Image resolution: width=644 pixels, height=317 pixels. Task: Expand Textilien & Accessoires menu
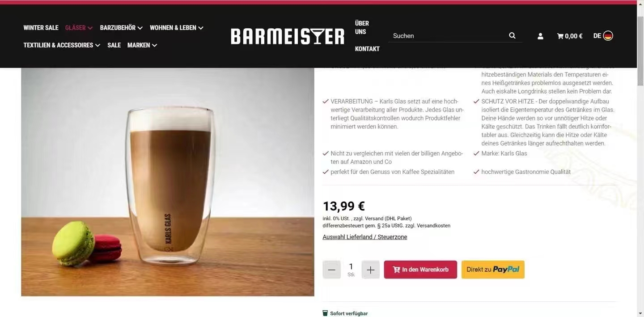[x=62, y=45]
